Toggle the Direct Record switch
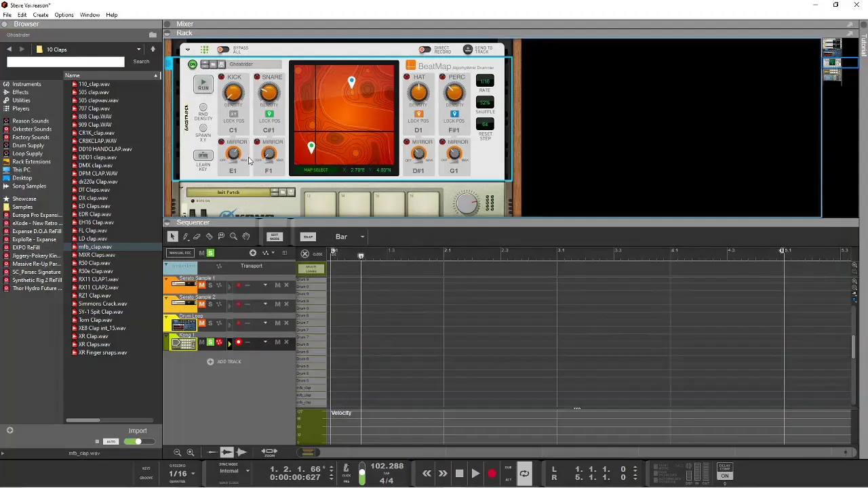Screen dimensions: 868x488 click(425, 49)
